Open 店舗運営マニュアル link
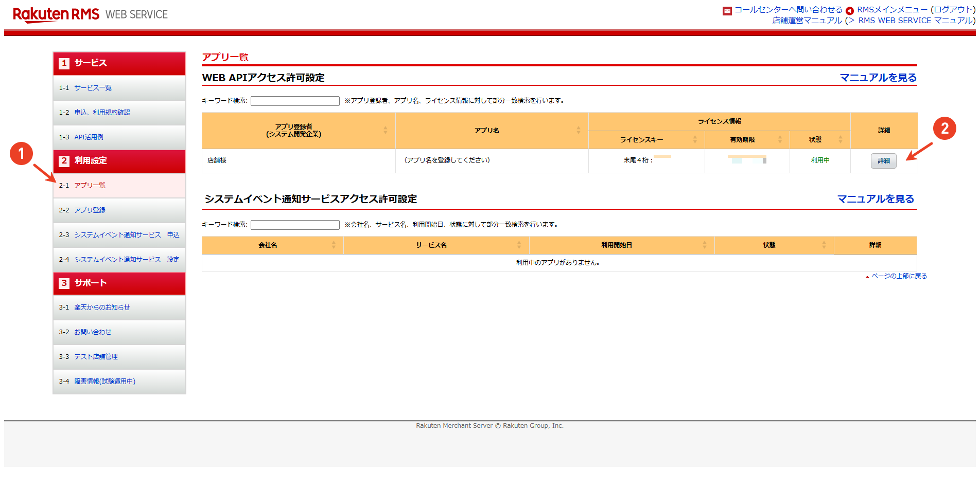Viewport: 980px width, 489px height. coord(807,21)
